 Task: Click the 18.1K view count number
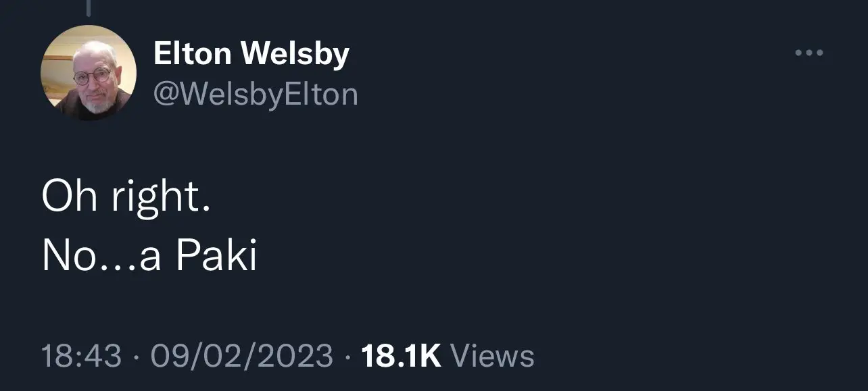click(x=401, y=356)
